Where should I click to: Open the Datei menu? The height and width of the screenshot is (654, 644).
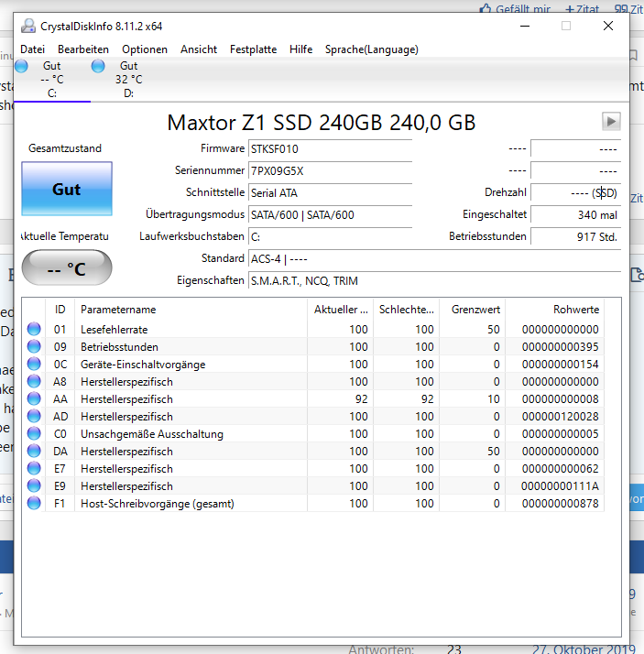(x=33, y=49)
